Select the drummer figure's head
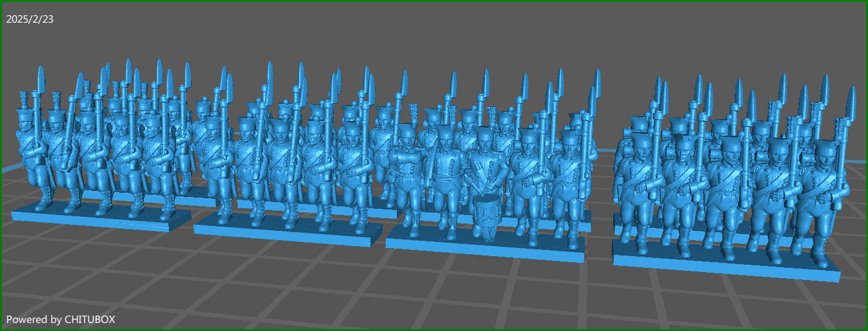Image resolution: width=868 pixels, height=331 pixels. click(483, 142)
